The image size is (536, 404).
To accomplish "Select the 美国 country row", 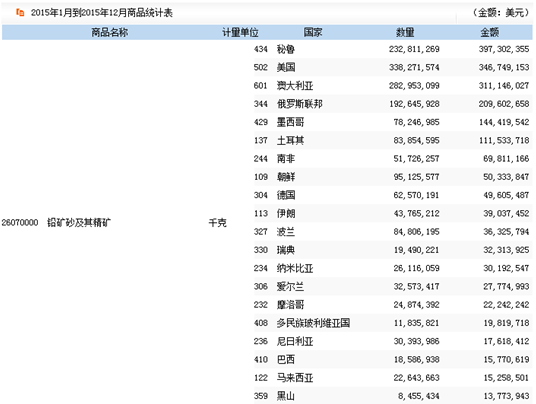I will click(393, 67).
